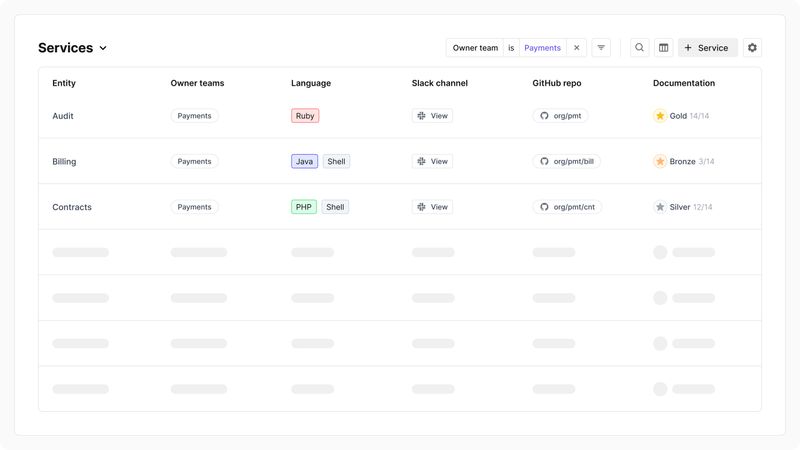Click the filter lines icon

(601, 48)
